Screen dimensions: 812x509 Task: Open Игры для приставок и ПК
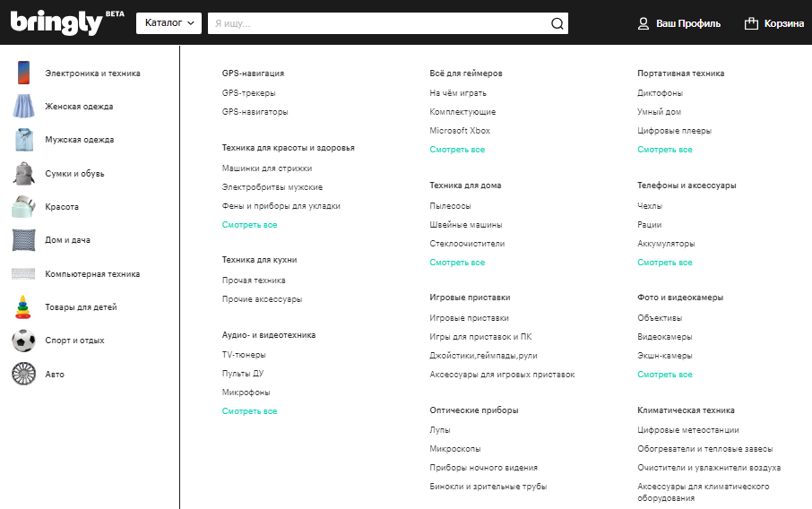coord(480,337)
